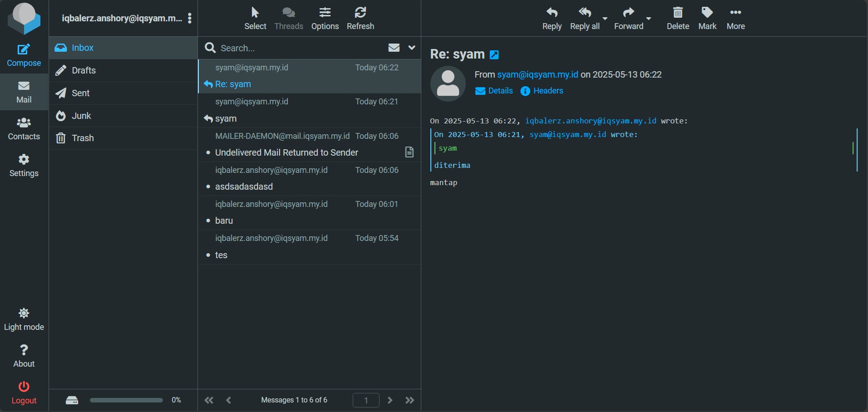The height and width of the screenshot is (412, 868).
Task: Refresh the message list
Action: click(x=360, y=18)
